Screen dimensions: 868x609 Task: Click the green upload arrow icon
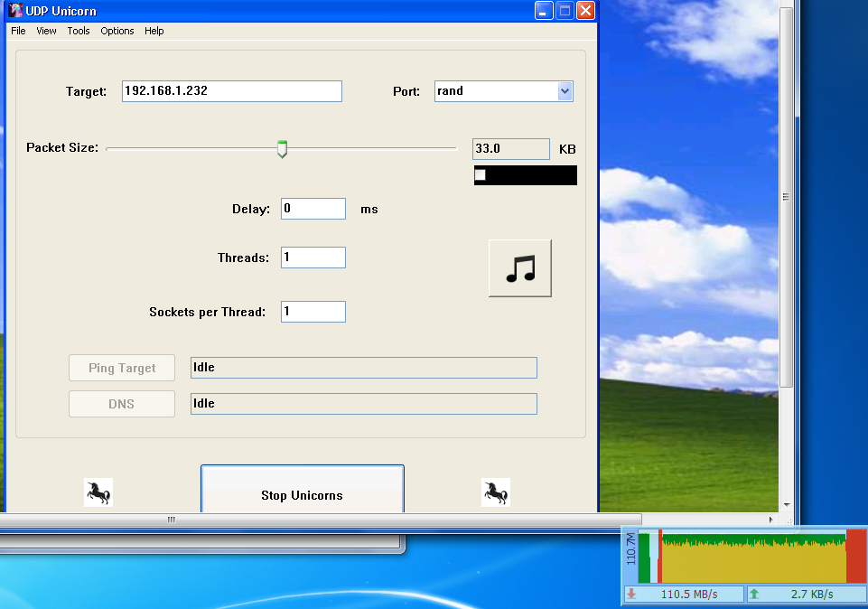(754, 594)
